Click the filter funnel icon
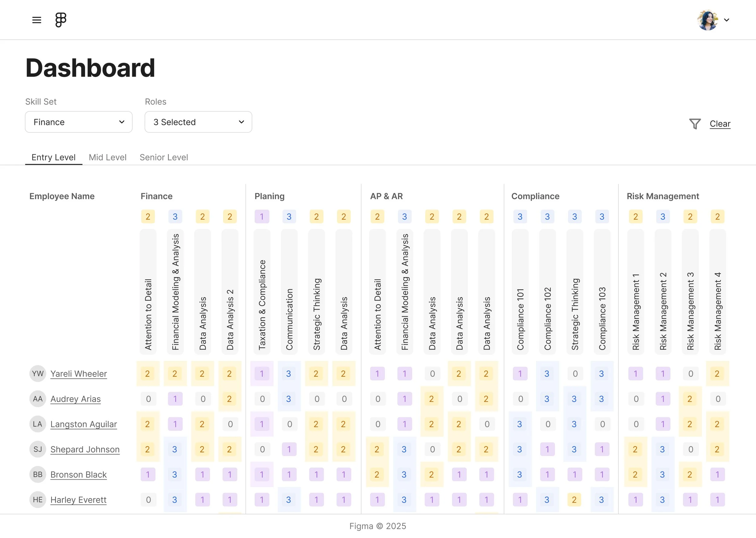756x538 pixels. (x=695, y=123)
